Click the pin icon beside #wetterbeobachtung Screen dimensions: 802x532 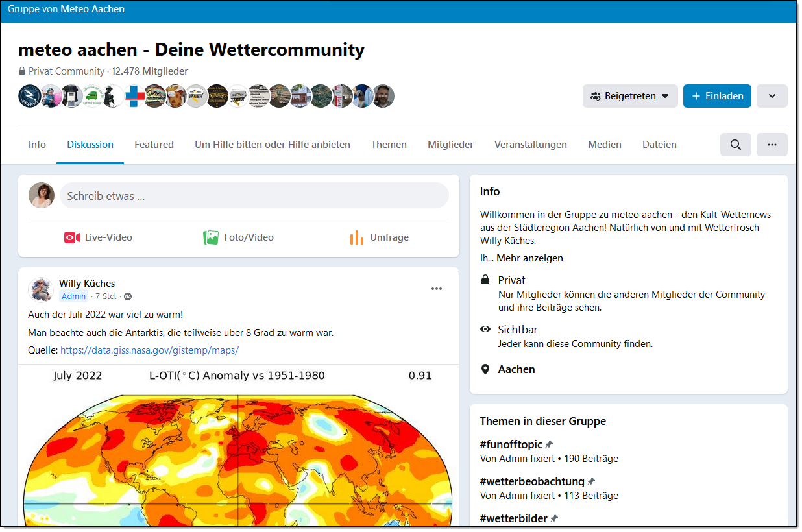(591, 482)
